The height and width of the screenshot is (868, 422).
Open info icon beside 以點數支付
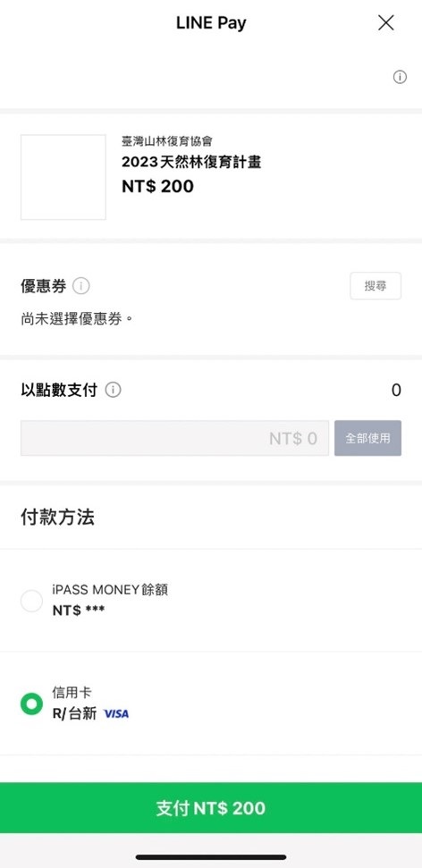point(113,391)
